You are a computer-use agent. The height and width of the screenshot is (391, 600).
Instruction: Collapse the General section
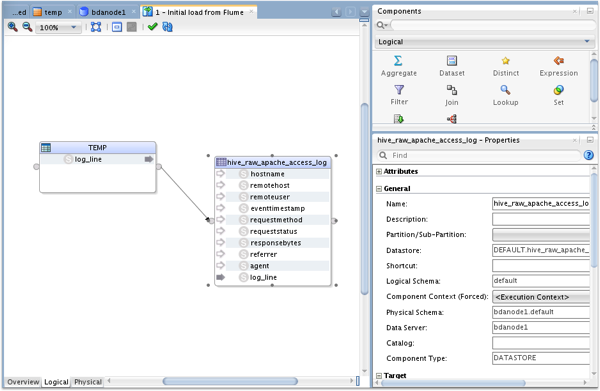pyautogui.click(x=379, y=189)
